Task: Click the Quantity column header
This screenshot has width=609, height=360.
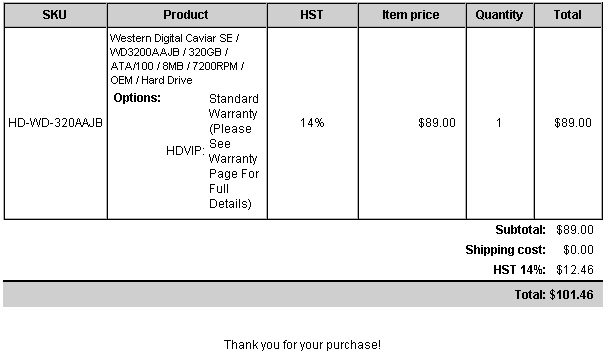Action: pos(500,15)
